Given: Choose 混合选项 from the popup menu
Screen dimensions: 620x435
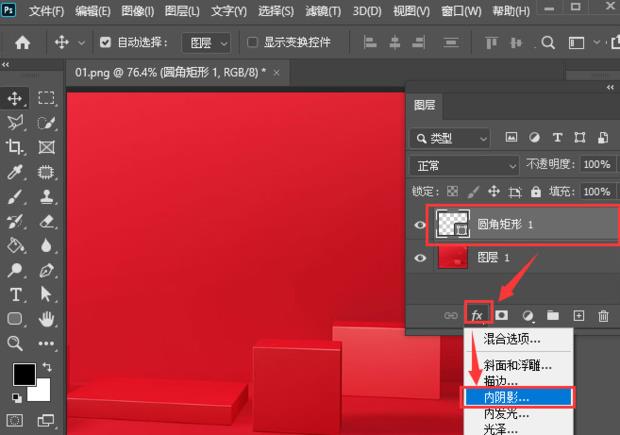Looking at the screenshot, I should tap(514, 339).
